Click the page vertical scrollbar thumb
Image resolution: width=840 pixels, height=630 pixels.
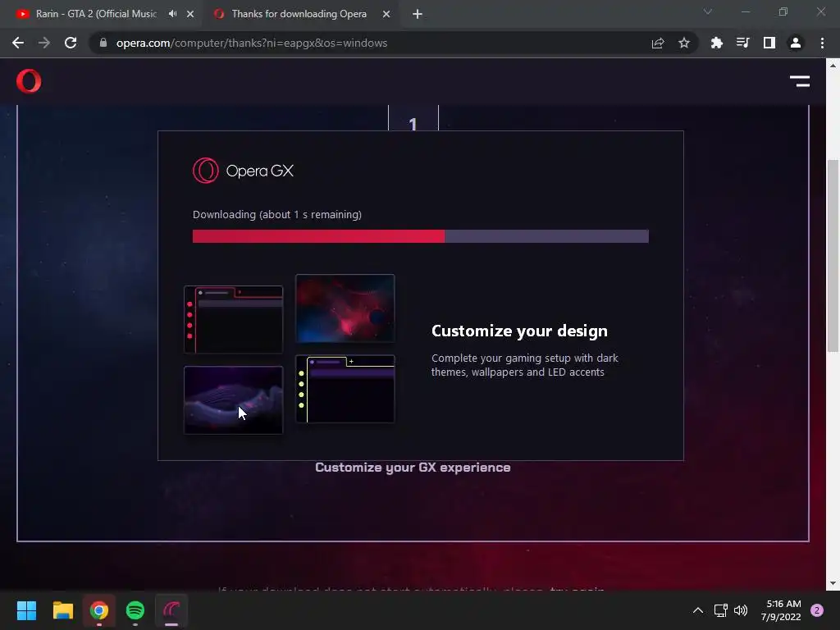[x=833, y=256]
